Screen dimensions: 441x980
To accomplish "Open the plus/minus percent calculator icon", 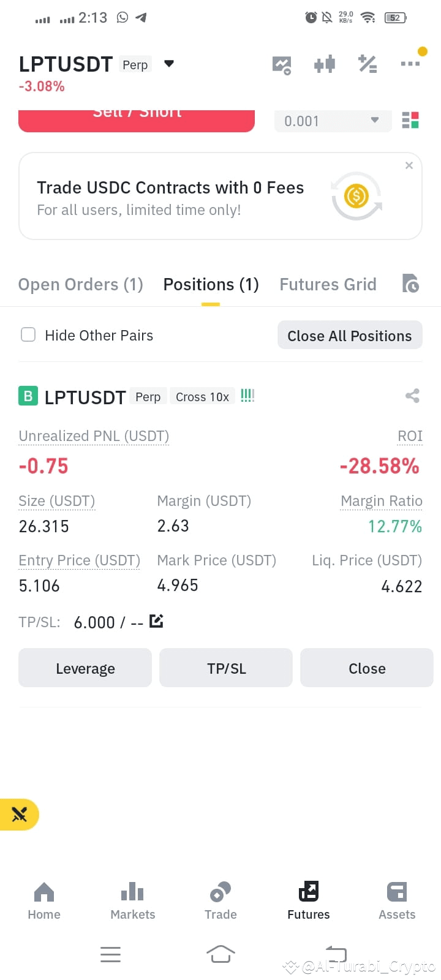I will click(x=367, y=64).
